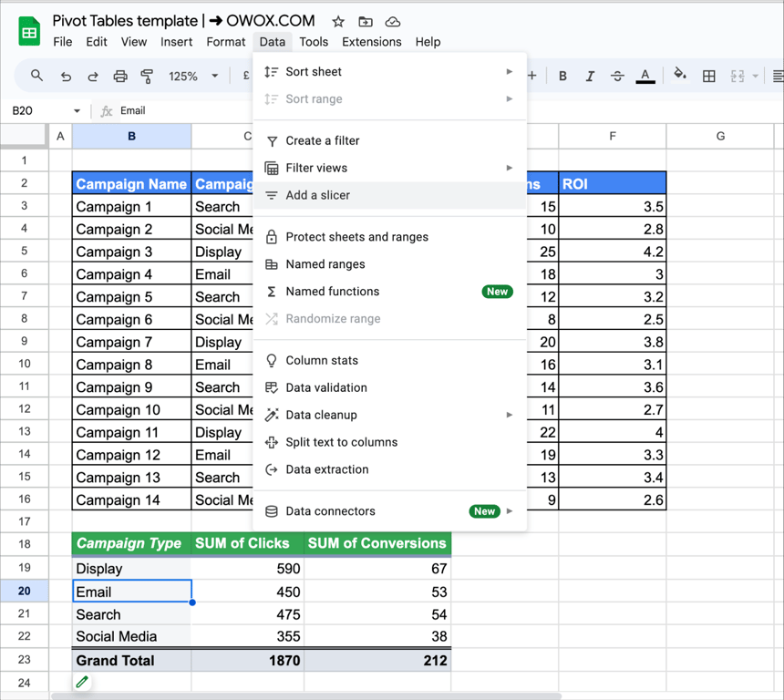
Task: Close the open Data menu
Action: pos(272,42)
